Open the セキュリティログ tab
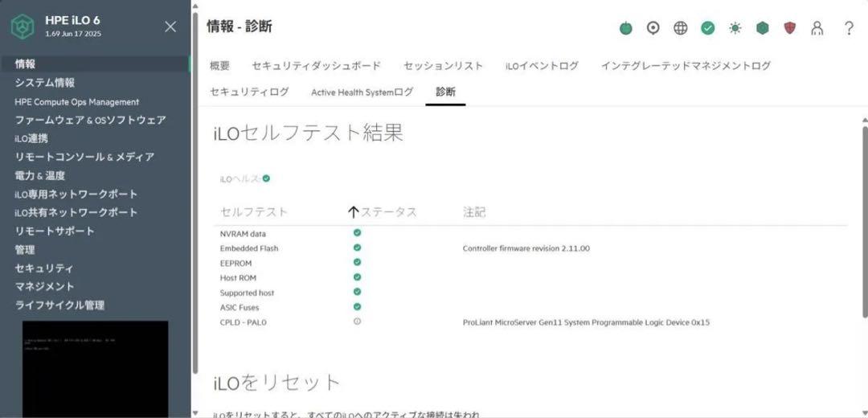 (x=249, y=92)
